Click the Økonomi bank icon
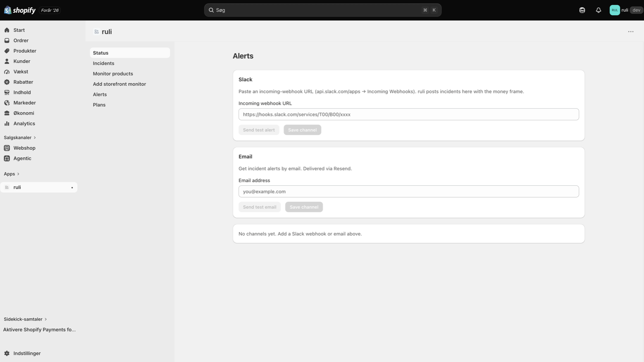Screen dimensions: 644x362 [7, 113]
